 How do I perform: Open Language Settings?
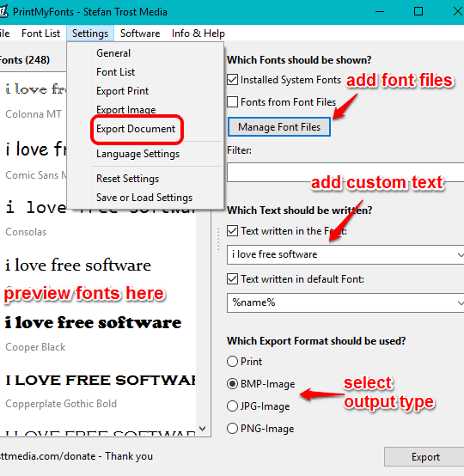coord(145,154)
